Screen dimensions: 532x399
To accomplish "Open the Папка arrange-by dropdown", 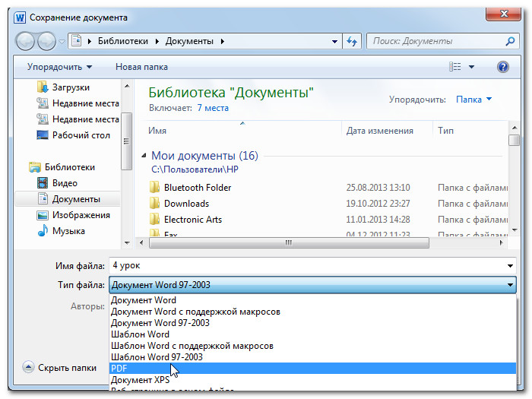I will coord(473,100).
